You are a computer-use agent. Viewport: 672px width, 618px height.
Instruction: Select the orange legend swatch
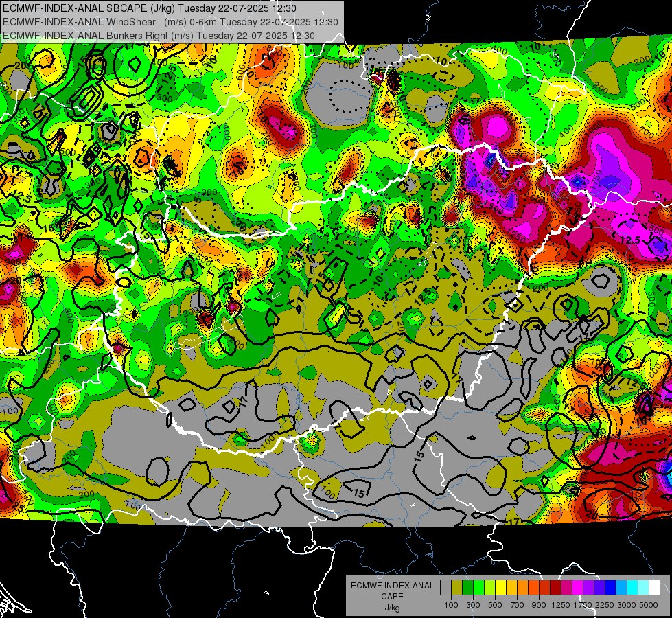click(x=523, y=588)
